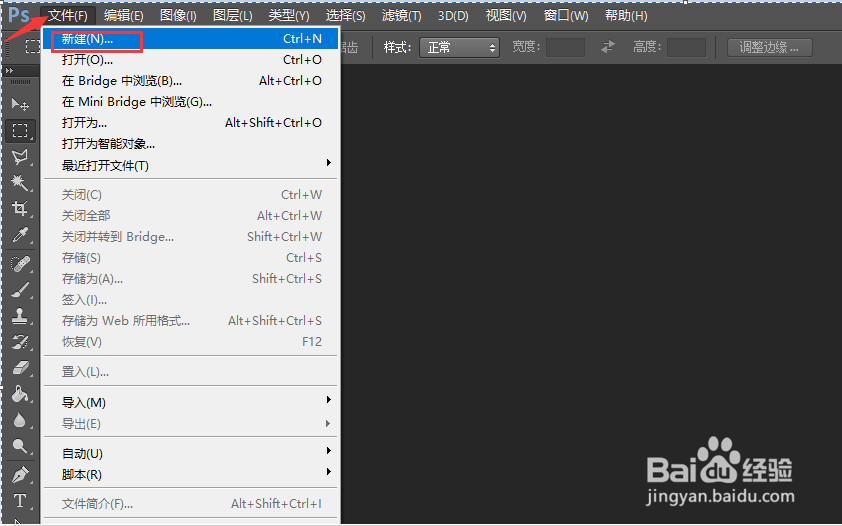Select the Rectangular Marquee tool
The width and height of the screenshot is (842, 526).
click(20, 130)
